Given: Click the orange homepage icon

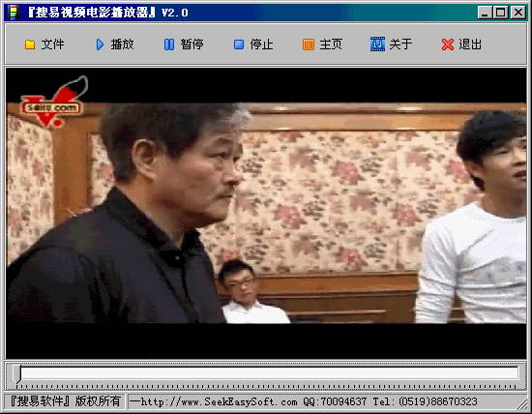Looking at the screenshot, I should click(308, 44).
